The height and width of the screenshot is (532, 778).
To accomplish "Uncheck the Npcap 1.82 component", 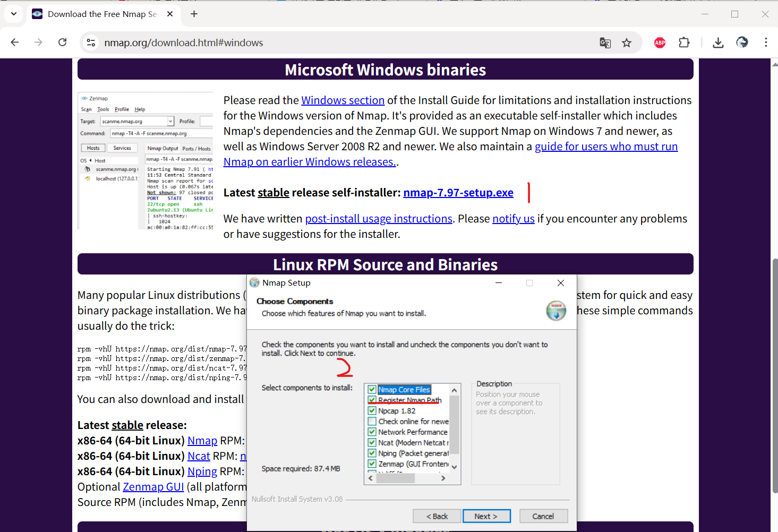I will click(372, 411).
